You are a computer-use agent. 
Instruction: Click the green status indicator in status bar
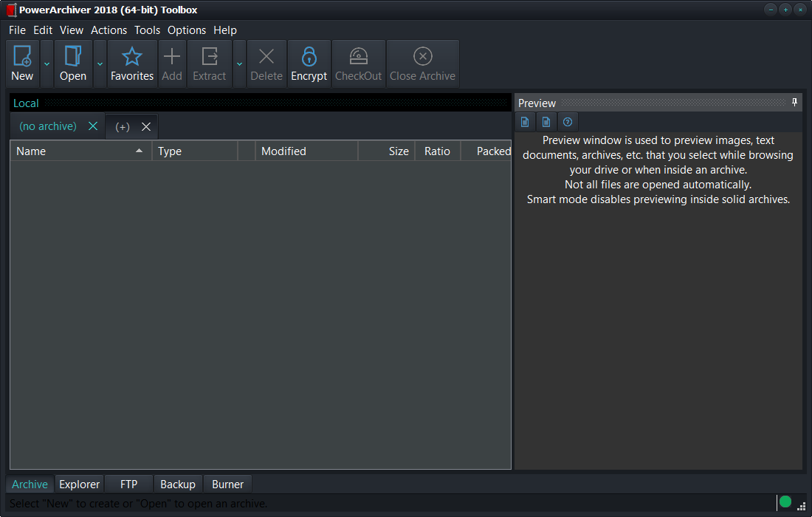[785, 501]
